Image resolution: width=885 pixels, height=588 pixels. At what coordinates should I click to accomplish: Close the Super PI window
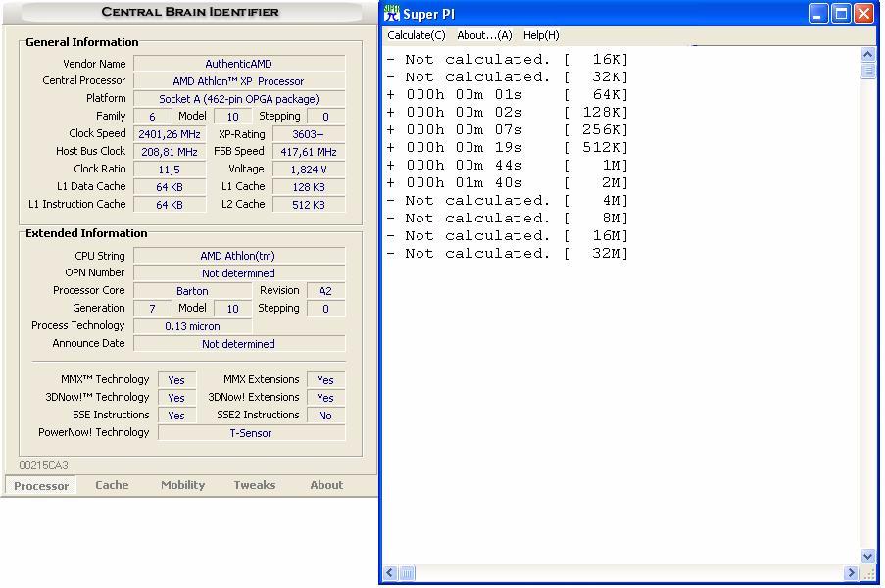pos(863,13)
